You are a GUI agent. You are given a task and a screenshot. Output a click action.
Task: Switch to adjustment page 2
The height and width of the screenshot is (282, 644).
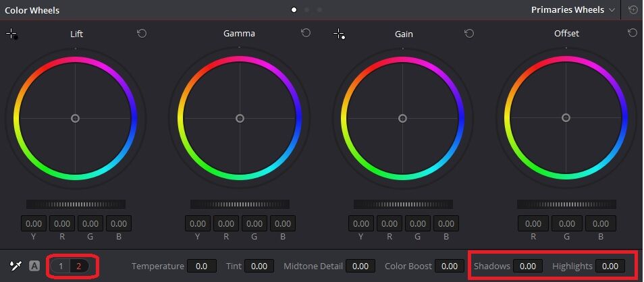coord(79,266)
